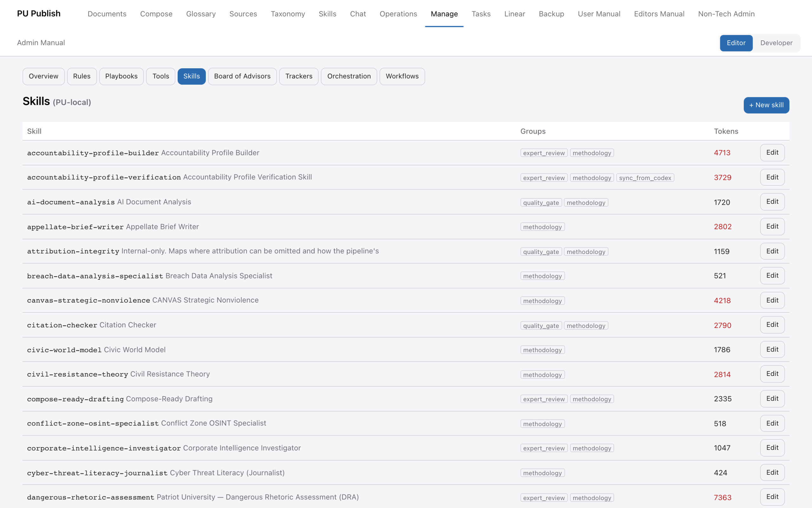Go to the Glossary page
812x508 pixels.
coord(201,14)
